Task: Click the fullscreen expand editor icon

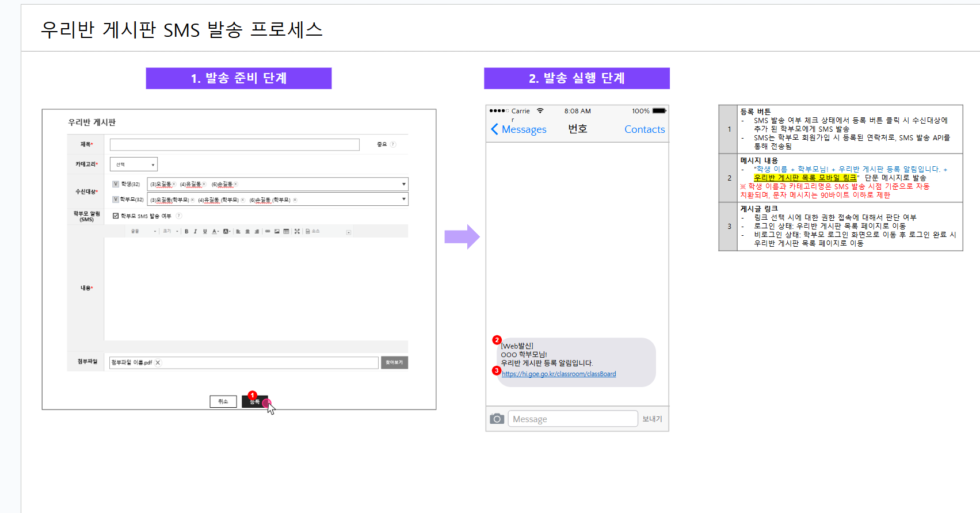Action: click(297, 231)
